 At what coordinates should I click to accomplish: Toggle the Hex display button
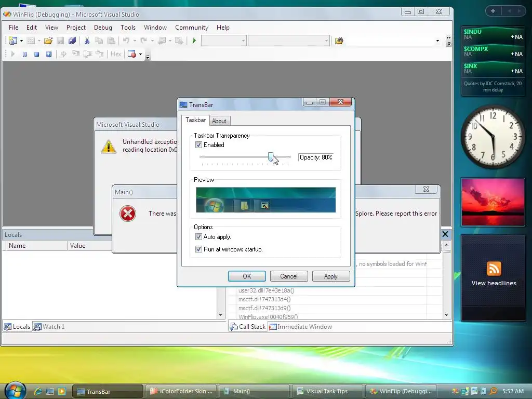116,54
